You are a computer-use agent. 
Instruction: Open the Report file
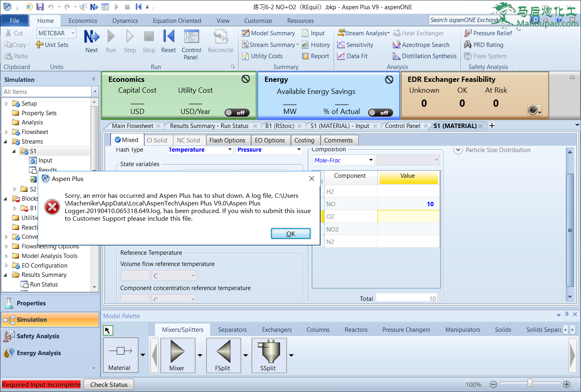315,56
